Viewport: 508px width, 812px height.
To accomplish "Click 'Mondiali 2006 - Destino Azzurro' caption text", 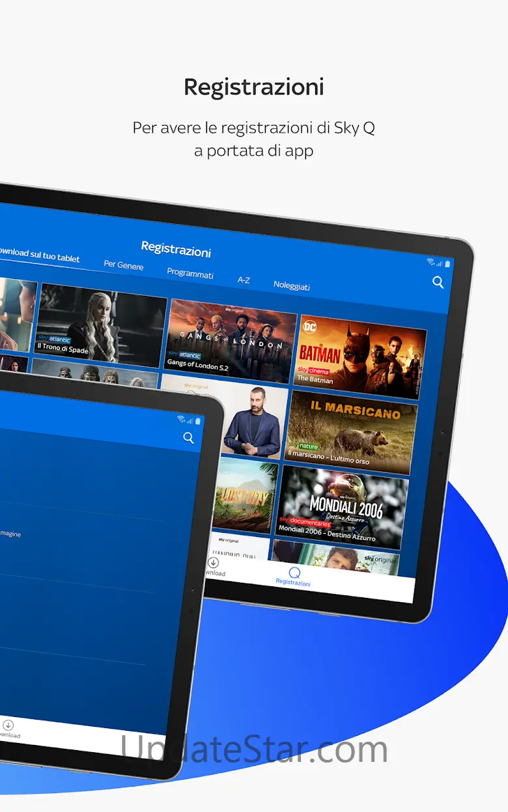I will tap(326, 535).
